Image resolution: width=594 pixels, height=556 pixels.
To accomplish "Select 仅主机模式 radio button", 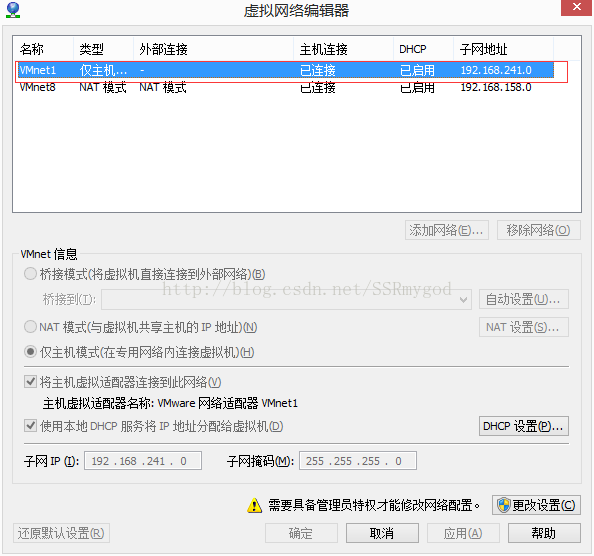I will pyautogui.click(x=30, y=352).
